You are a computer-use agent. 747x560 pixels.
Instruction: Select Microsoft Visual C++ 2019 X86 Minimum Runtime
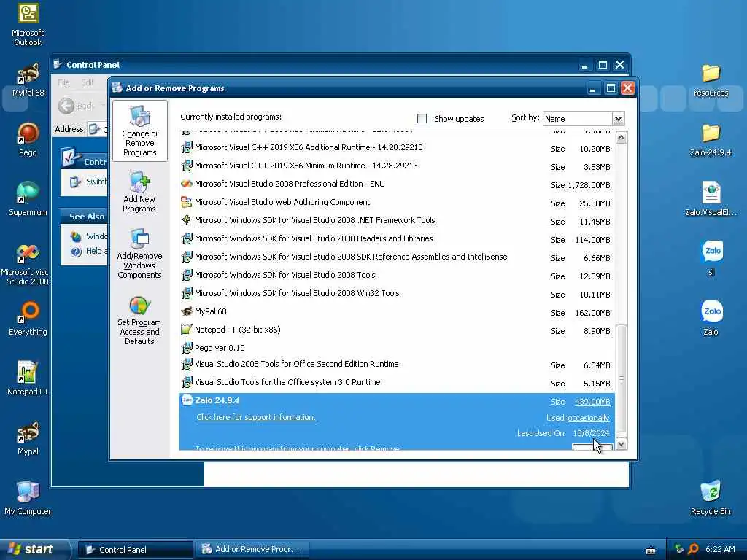[397, 166]
